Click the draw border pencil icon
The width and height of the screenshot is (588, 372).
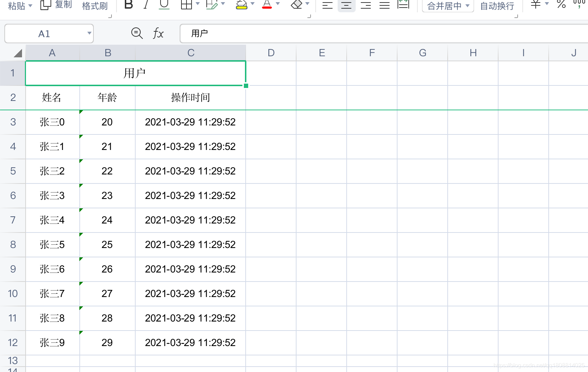point(212,5)
